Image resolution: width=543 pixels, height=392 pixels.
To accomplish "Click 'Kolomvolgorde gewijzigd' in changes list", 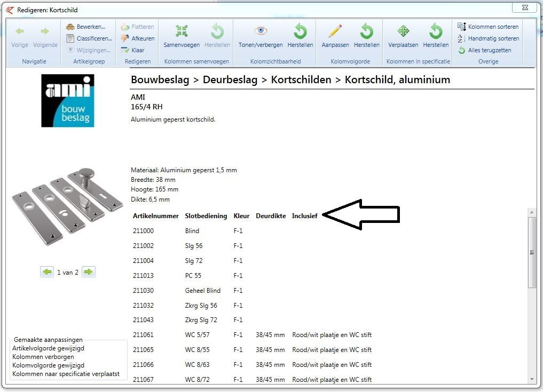I will tap(48, 365).
